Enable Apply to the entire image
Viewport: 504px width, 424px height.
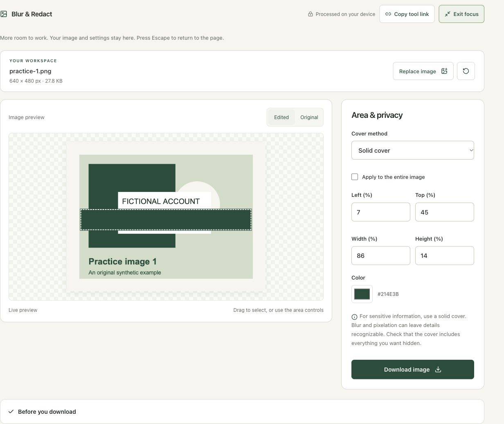(355, 177)
